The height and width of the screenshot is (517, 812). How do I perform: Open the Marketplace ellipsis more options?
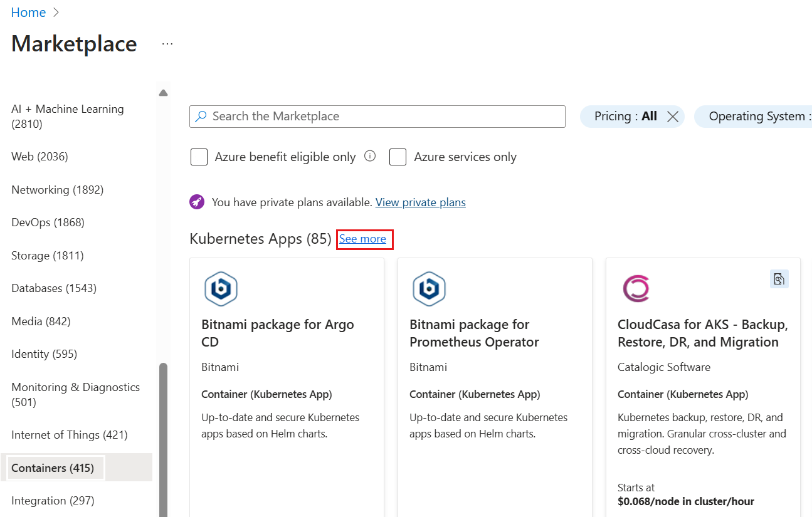[167, 44]
